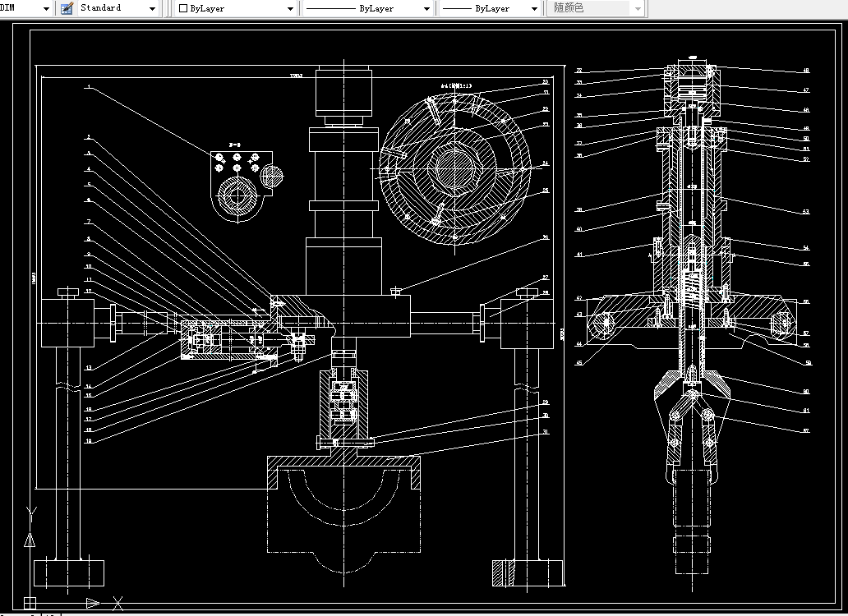This screenshot has width=848, height=616.
Task: Click part balloon number 54 label
Action: pos(806,247)
